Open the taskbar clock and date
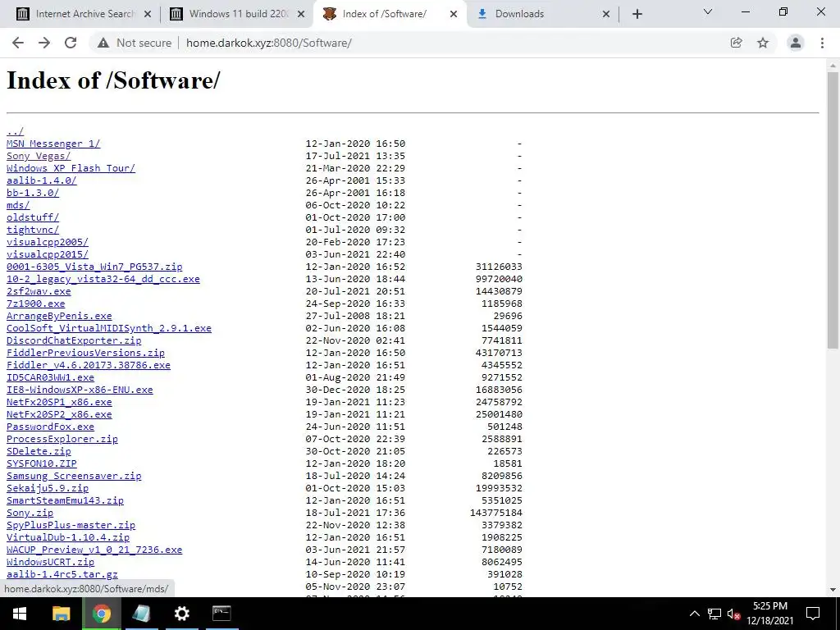 [769, 614]
